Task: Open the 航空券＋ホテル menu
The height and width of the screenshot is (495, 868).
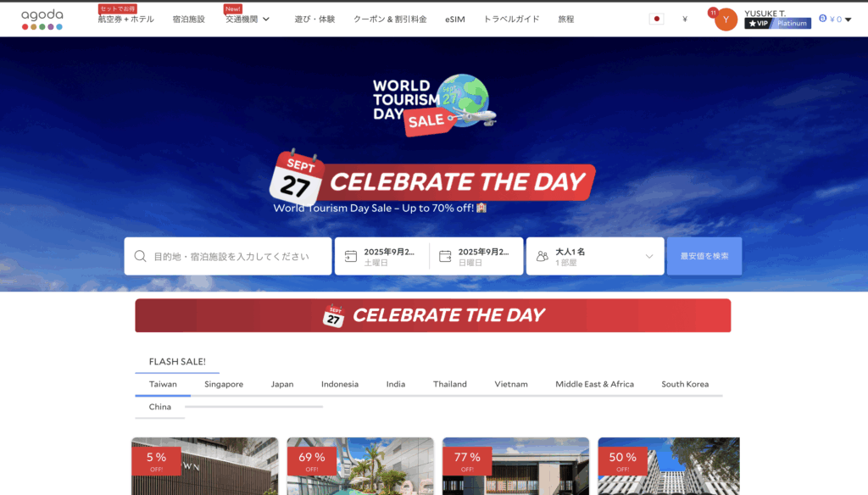Action: [125, 19]
